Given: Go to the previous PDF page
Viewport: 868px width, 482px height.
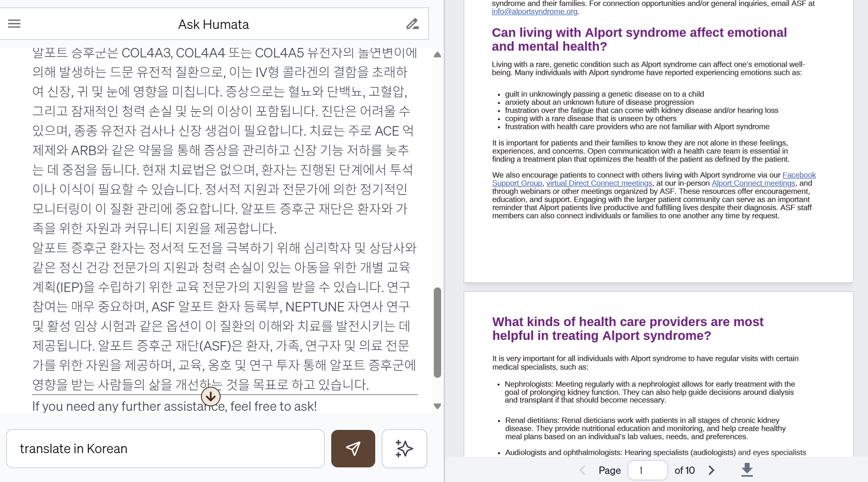Looking at the screenshot, I should (582, 470).
